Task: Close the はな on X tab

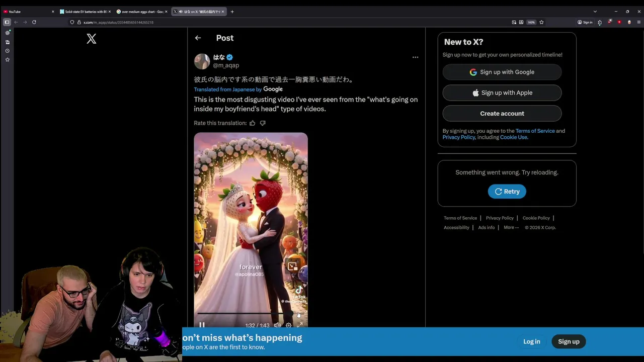Action: [x=223, y=12]
